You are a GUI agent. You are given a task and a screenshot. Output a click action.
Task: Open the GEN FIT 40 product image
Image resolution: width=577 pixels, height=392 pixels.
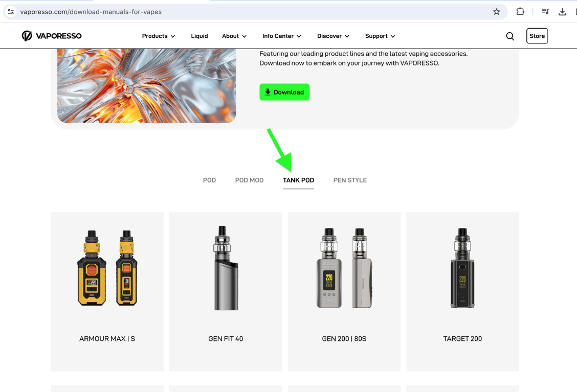pyautogui.click(x=226, y=268)
